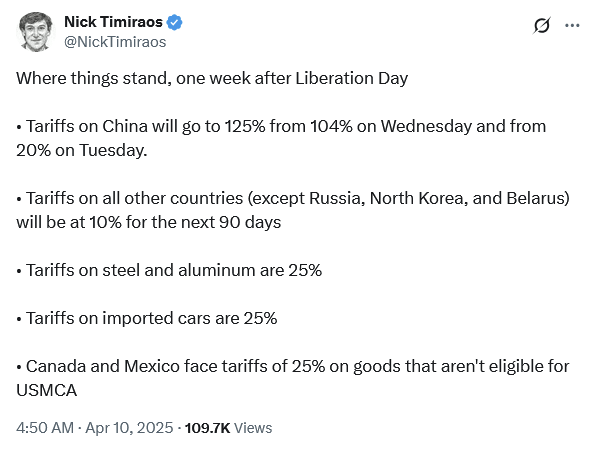The height and width of the screenshot is (450, 598).
Task: Click the Nick Timiraos display name
Action: pos(113,22)
